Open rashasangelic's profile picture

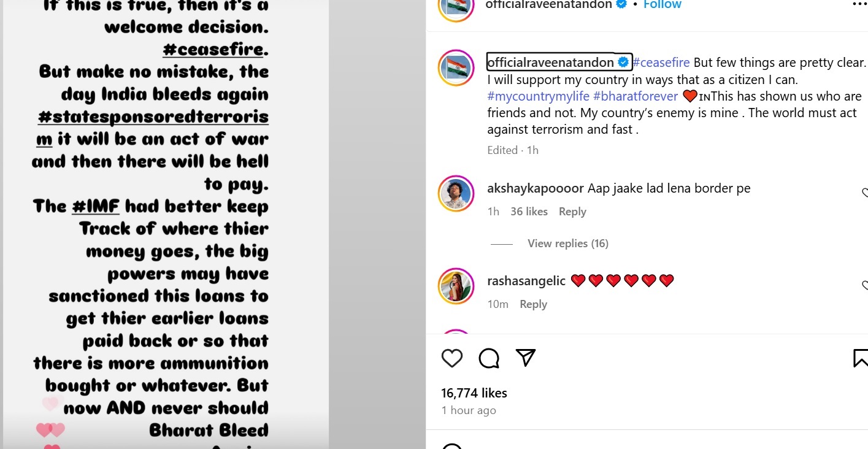(x=456, y=286)
